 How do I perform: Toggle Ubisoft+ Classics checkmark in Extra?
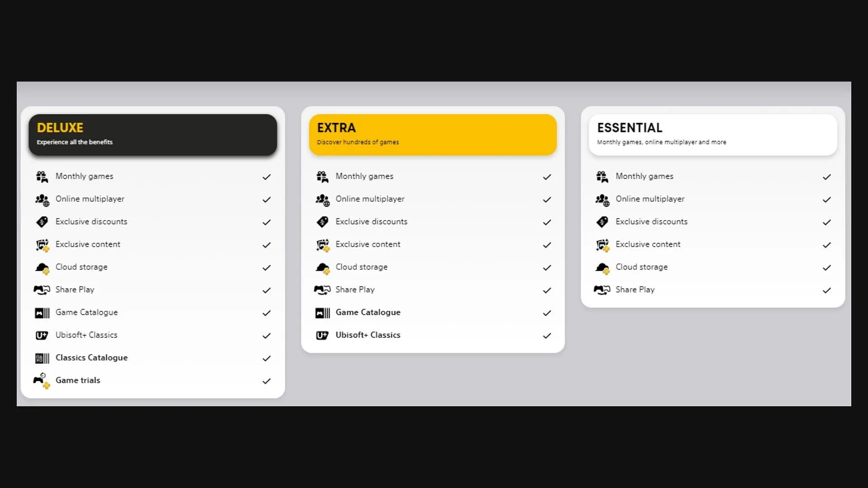[x=546, y=335]
